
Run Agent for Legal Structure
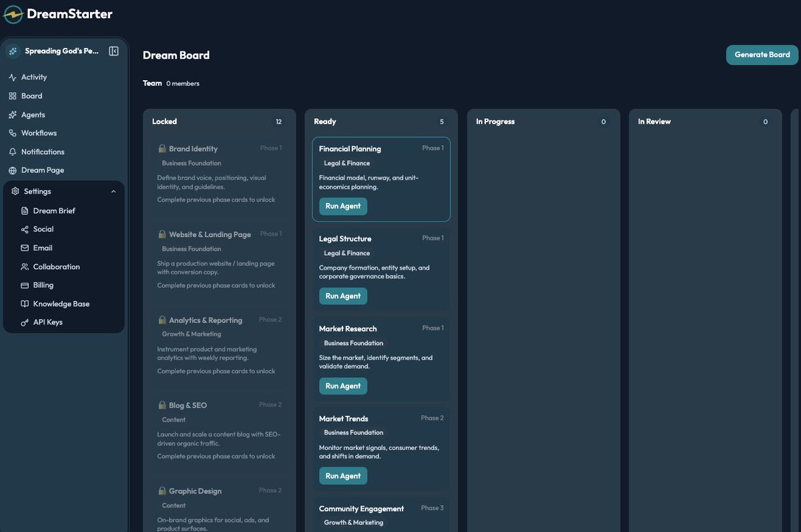coord(343,296)
